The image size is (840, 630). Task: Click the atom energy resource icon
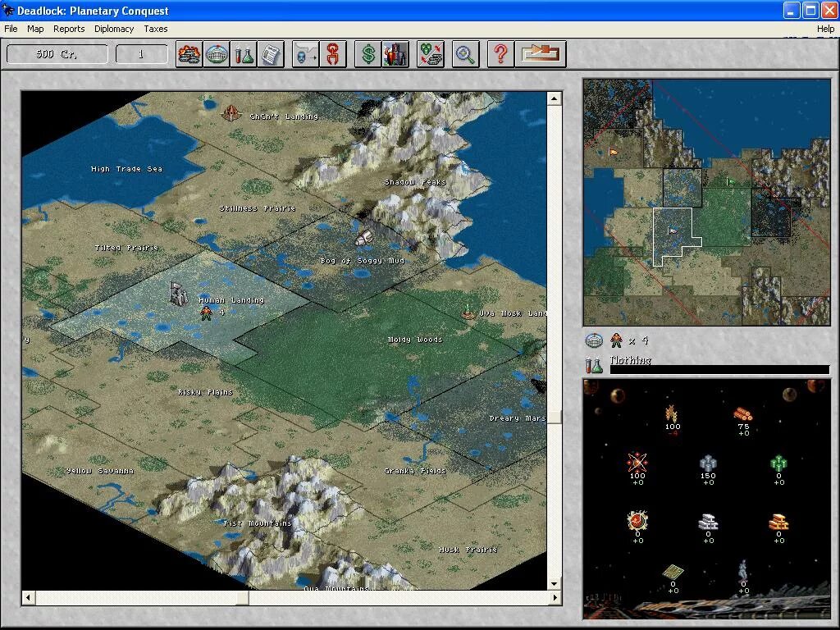(x=637, y=462)
